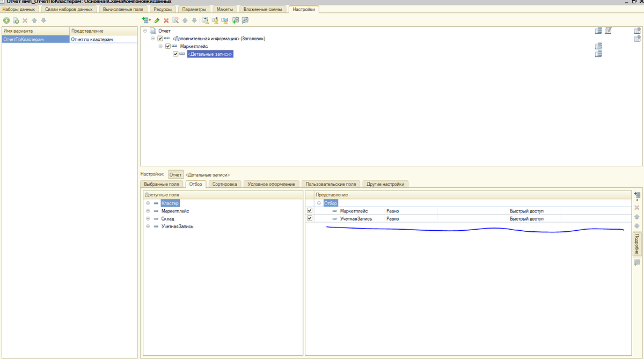Click the filter indicator icon in the Отчет row
This screenshot has height=359, width=644.
pyautogui.click(x=609, y=31)
